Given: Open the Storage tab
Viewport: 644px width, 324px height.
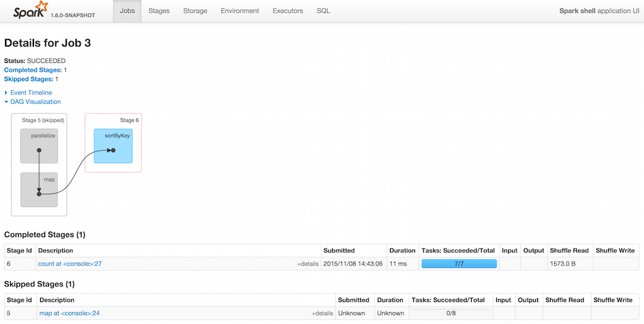Looking at the screenshot, I should [x=195, y=11].
